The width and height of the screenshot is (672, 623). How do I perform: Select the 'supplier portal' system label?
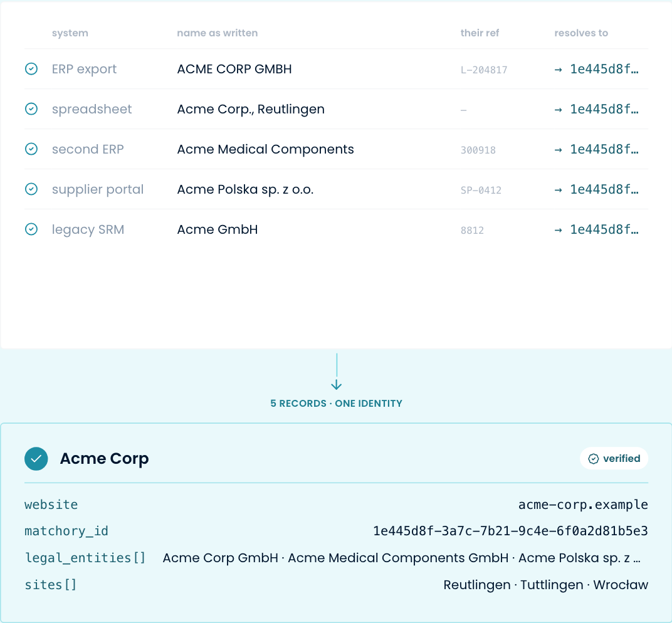[x=98, y=189]
